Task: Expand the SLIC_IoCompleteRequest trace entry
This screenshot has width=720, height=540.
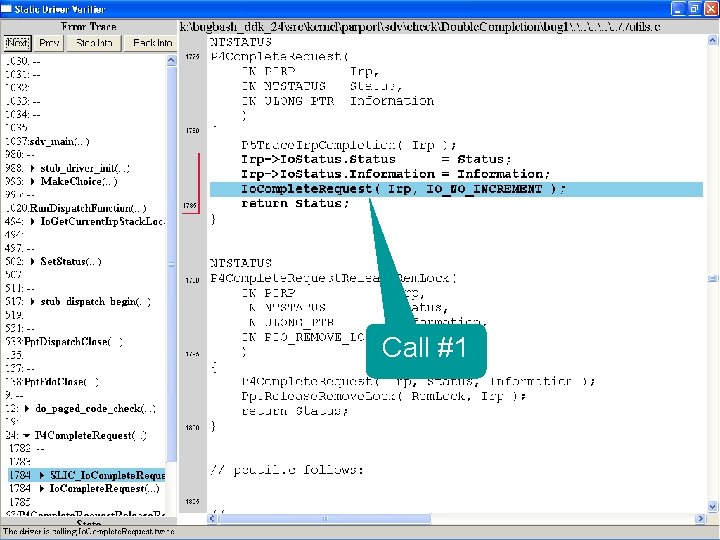Action: pos(42,475)
